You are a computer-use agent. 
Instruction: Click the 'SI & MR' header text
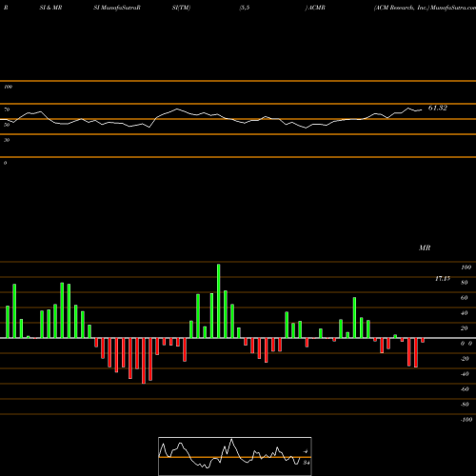click(x=50, y=8)
